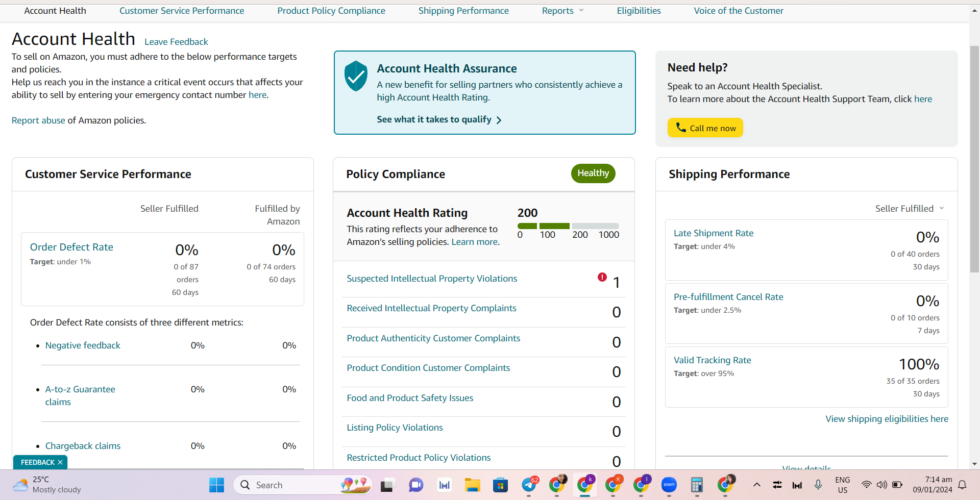
Task: Open Listing Policy Violations link
Action: point(395,428)
